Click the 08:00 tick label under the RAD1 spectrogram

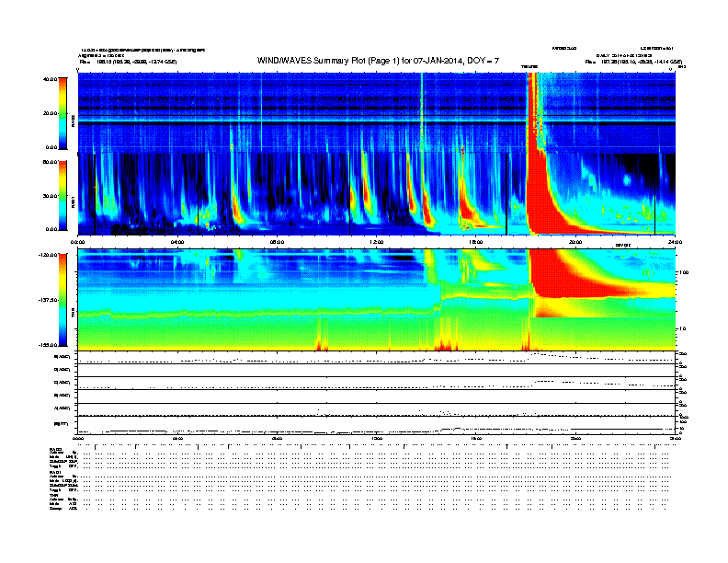pos(277,242)
